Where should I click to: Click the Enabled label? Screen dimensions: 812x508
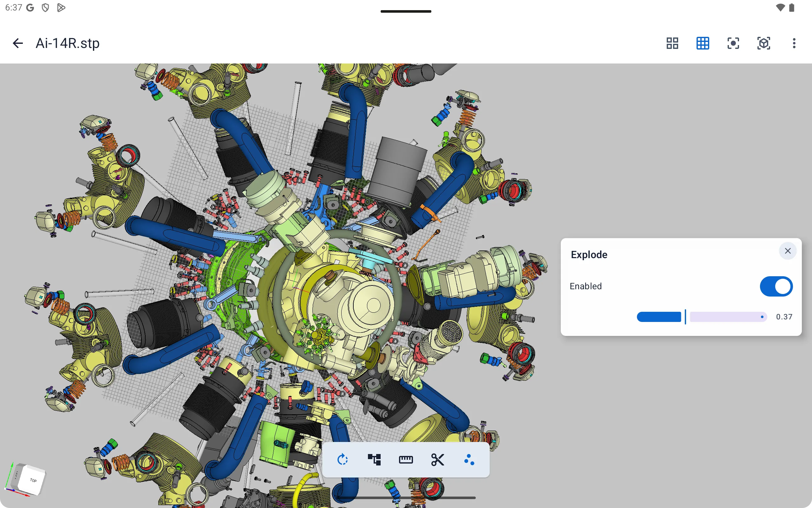[586, 286]
